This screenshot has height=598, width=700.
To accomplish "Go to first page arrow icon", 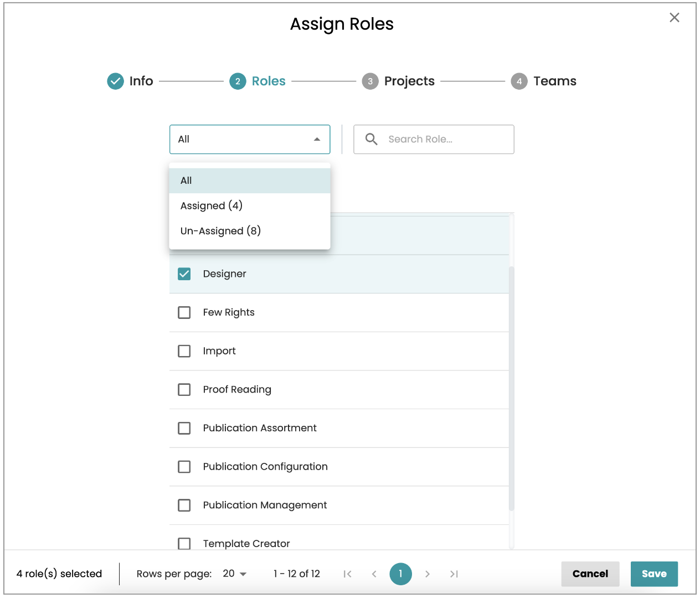I will pyautogui.click(x=347, y=574).
